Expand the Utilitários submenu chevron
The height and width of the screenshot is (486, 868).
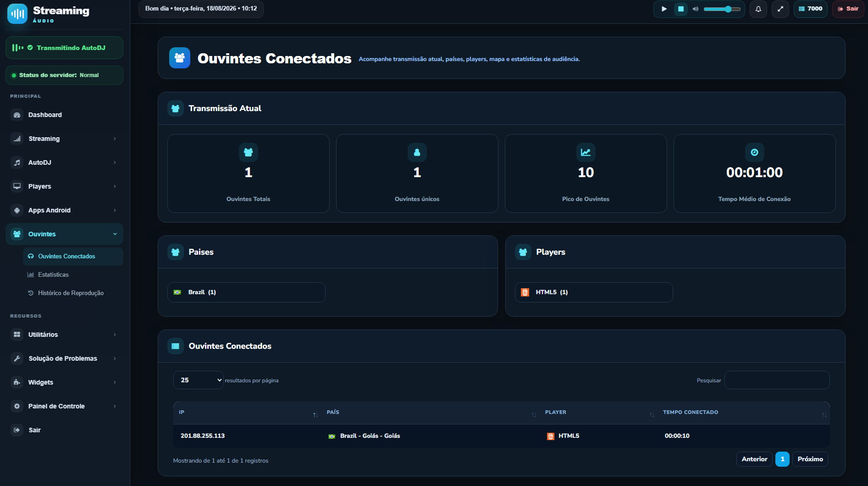(115, 335)
